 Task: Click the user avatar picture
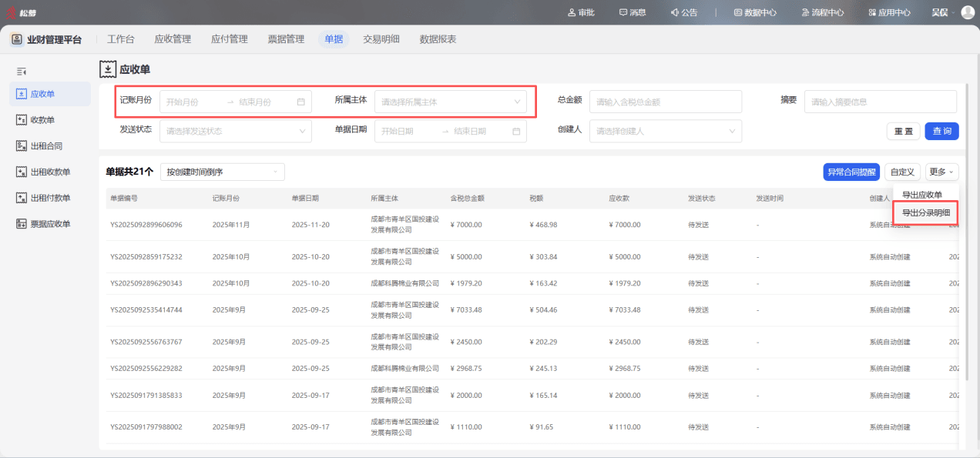click(x=968, y=12)
